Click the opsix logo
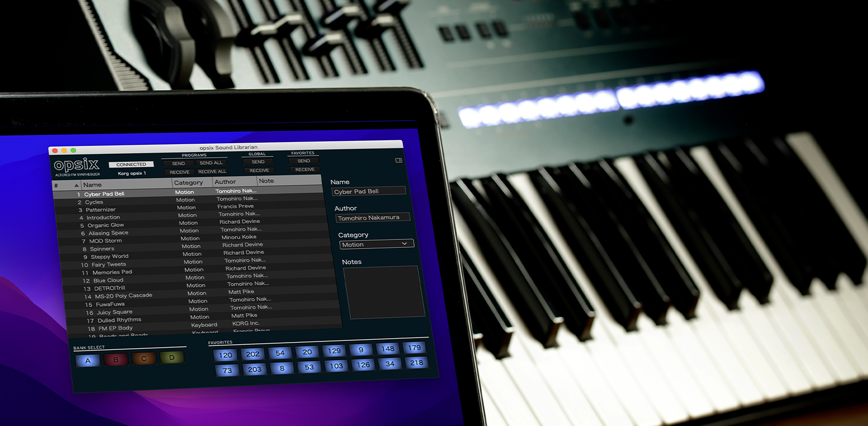Image resolution: width=868 pixels, height=426 pixels. [x=77, y=165]
